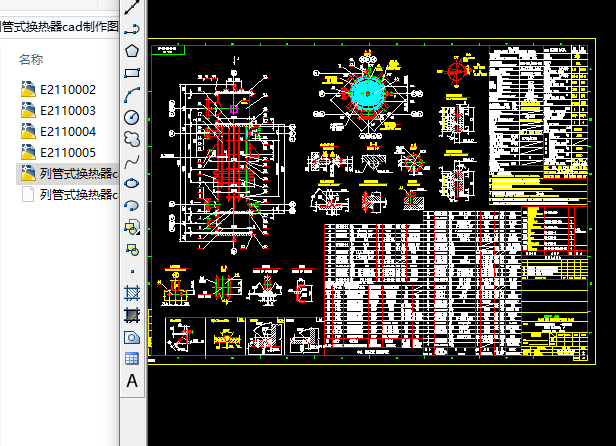Select the Ellipse Arc tool
Screen dimensions: 616x446
tap(132, 206)
